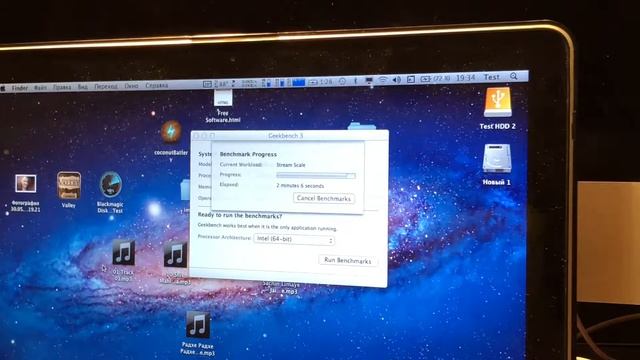Screen dimensions: 640x360
Task: Click the display mirroring icon in menu bar
Action: 369,80
